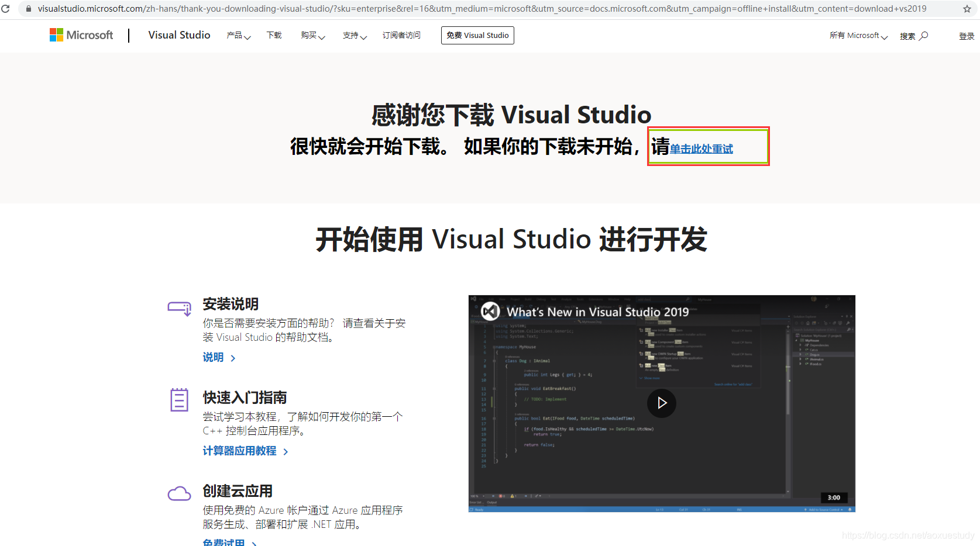
Task: Click 单击此处重试 to retry download
Action: [x=702, y=149]
